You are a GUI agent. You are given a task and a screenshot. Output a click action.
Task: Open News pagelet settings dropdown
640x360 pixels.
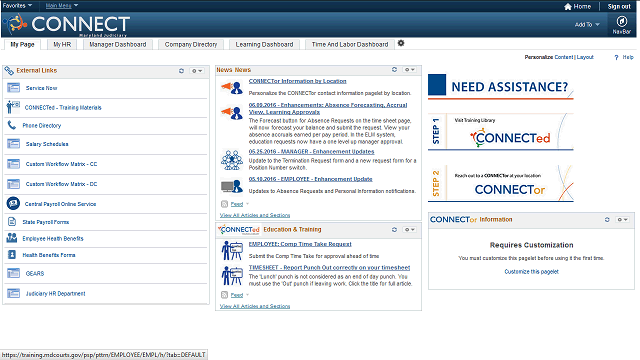(x=409, y=69)
